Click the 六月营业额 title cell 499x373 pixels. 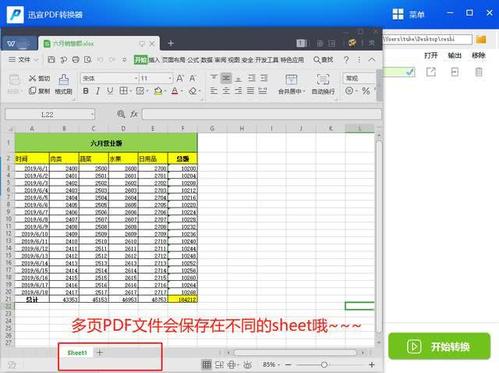[106, 143]
